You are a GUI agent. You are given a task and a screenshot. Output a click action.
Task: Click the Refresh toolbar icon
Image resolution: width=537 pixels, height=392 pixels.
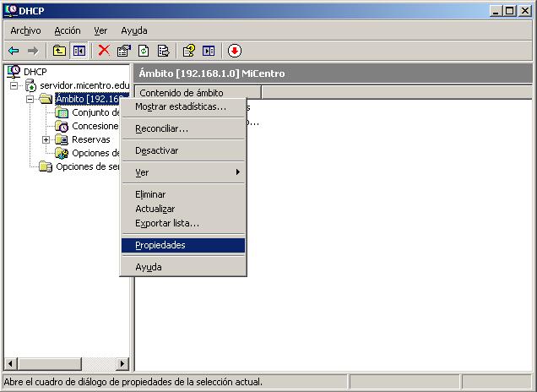[144, 51]
